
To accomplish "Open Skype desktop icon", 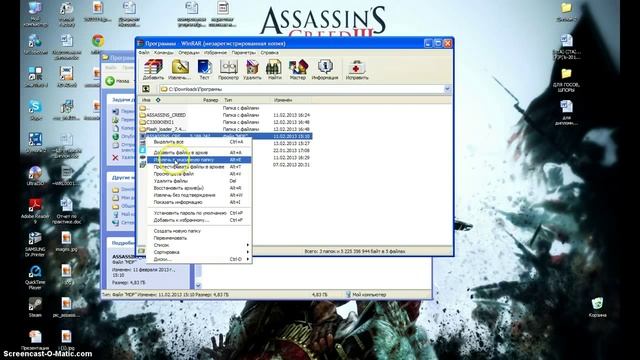I will pos(35,109).
